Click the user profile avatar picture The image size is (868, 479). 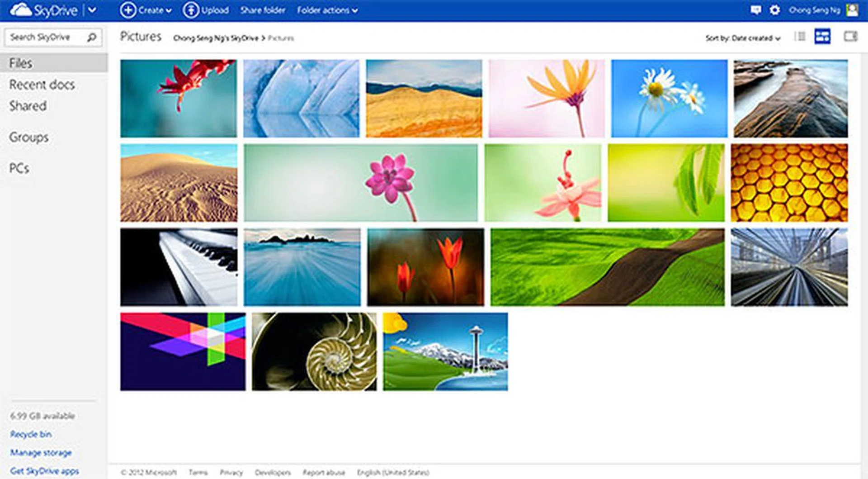[x=852, y=10]
